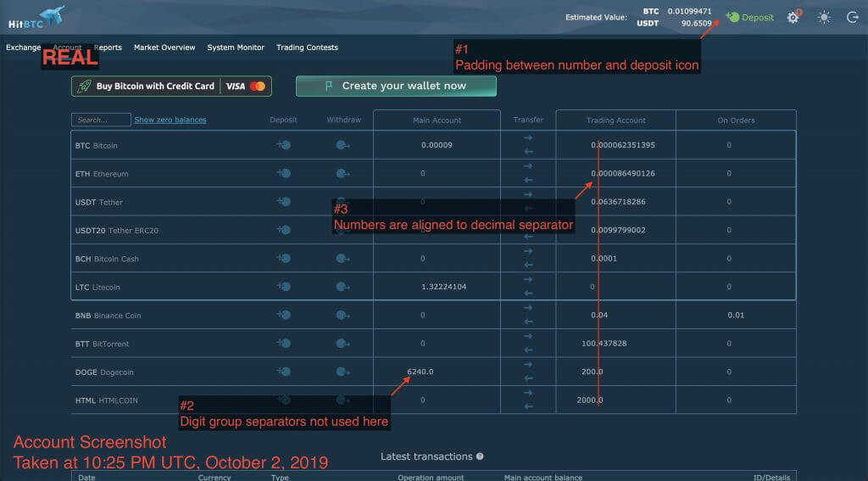Screen dimensions: 868x481
Task: Click the BNB Binance Coin deposit icon
Action: (x=283, y=315)
